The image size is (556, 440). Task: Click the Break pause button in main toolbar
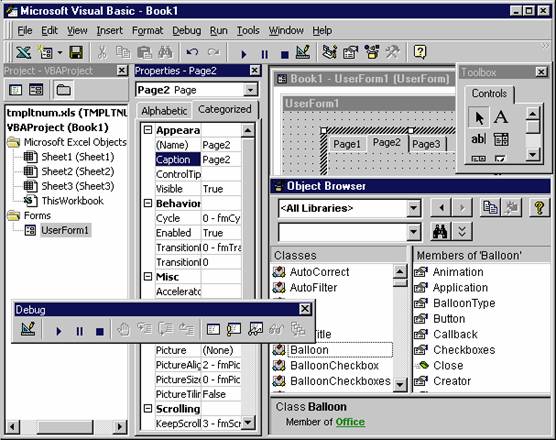[265, 54]
